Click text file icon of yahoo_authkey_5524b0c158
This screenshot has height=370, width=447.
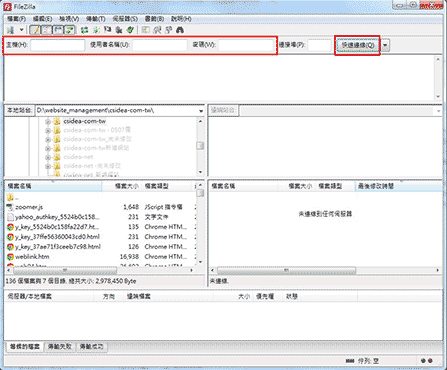click(10, 217)
